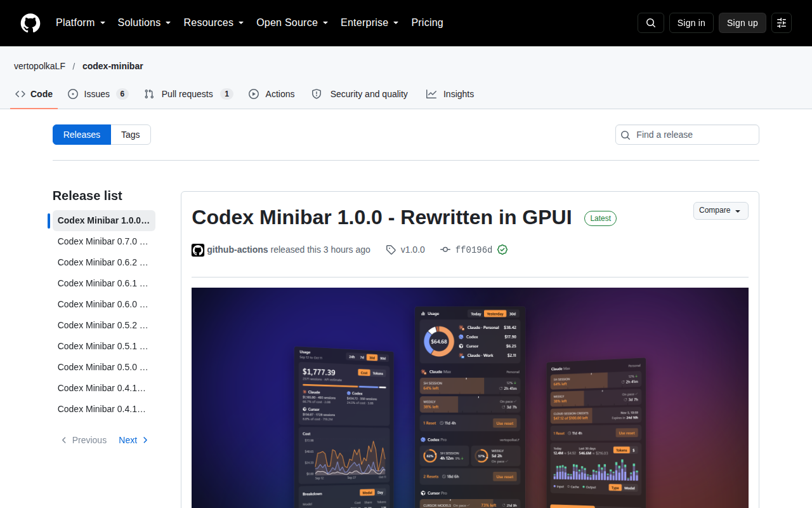This screenshot has height=508, width=812.
Task: Click the Sign in button
Action: [691, 23]
